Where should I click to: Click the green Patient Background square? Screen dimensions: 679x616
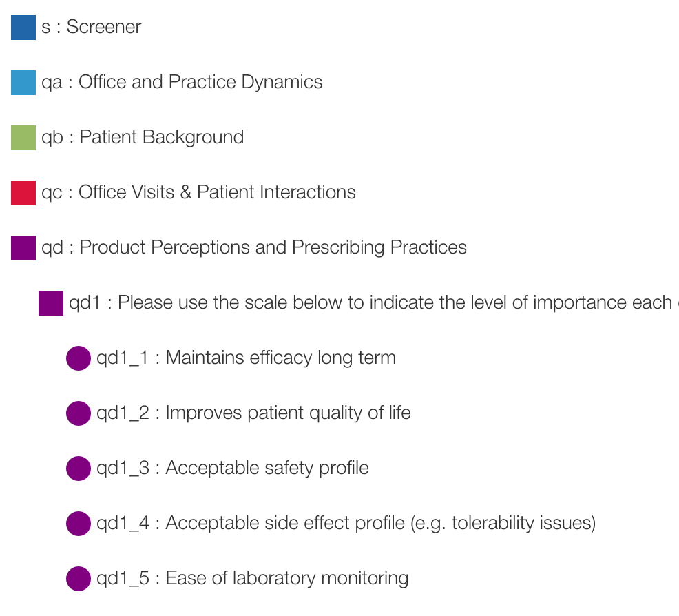tap(23, 138)
